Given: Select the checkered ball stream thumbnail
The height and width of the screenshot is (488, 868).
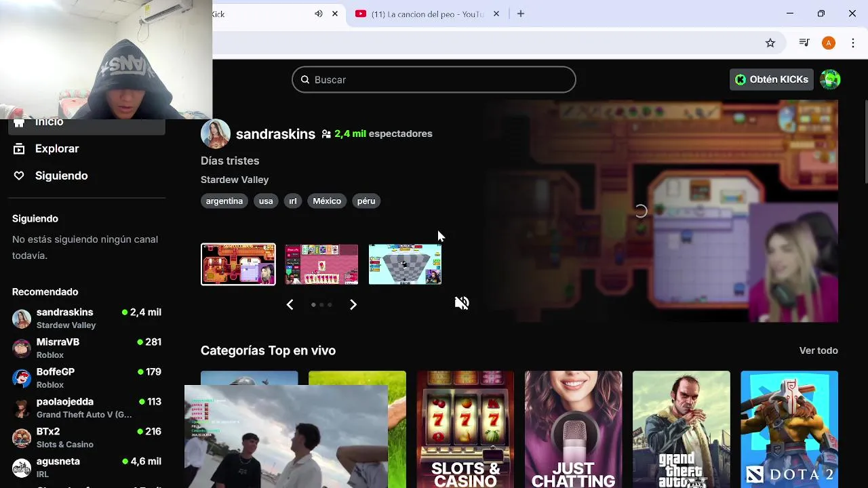Looking at the screenshot, I should coord(405,264).
